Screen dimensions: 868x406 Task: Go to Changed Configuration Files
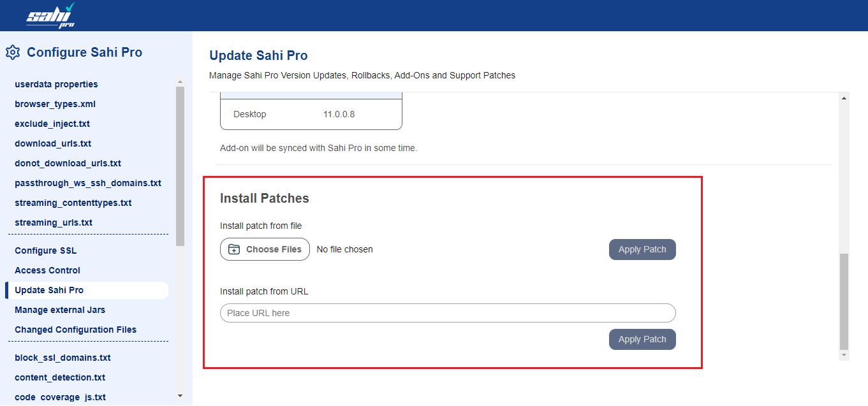tap(75, 330)
